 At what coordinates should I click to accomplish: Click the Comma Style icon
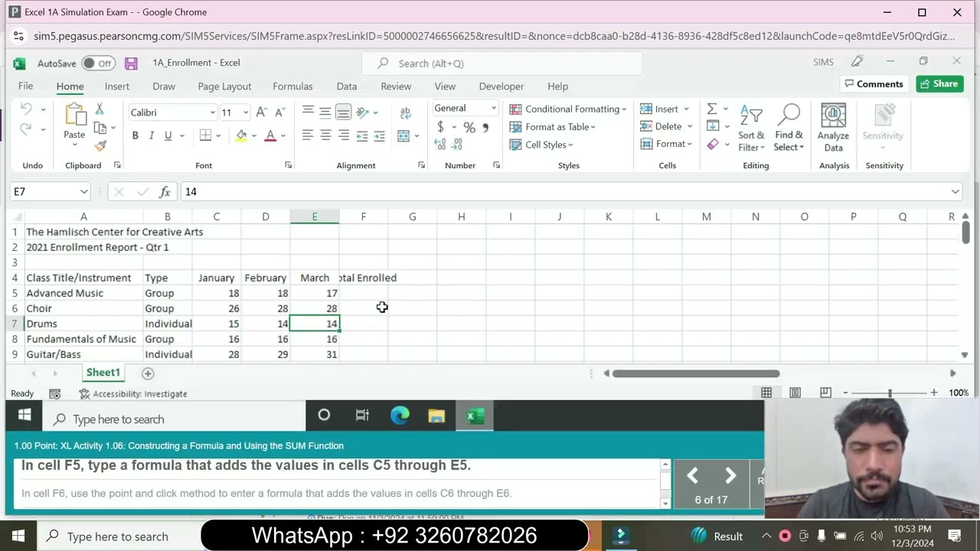pyautogui.click(x=485, y=127)
